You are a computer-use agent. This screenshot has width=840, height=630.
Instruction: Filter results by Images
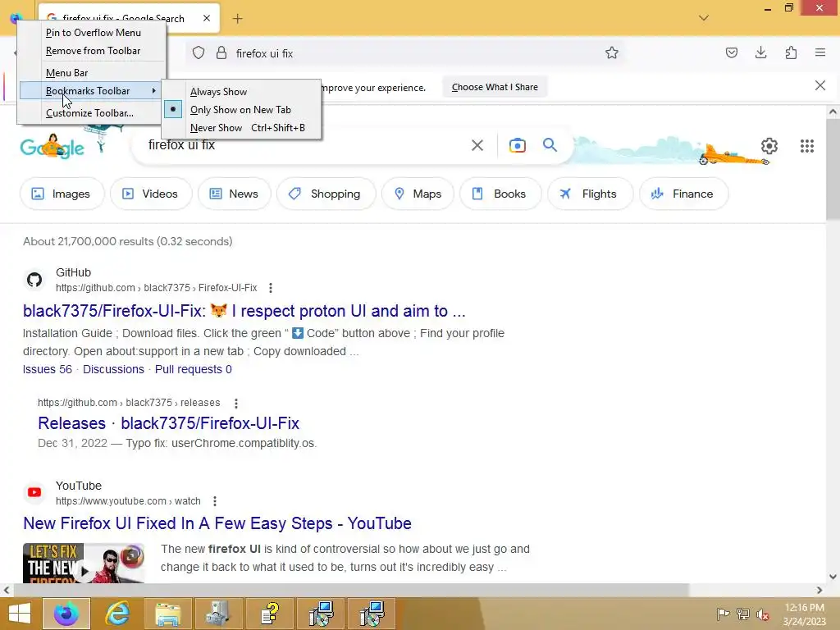(x=62, y=194)
